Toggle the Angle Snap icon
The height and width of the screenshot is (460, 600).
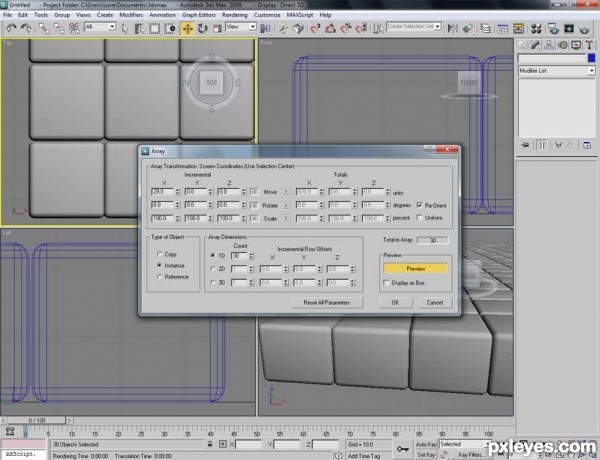[331, 28]
